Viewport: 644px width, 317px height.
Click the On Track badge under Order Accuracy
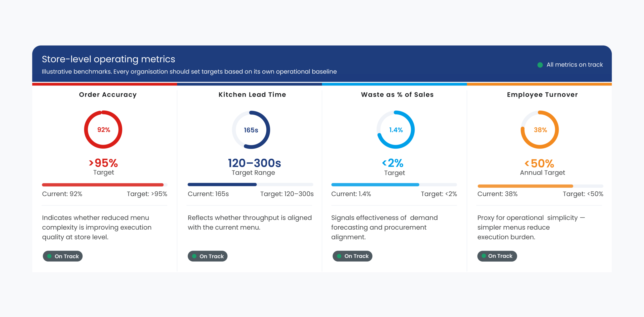63,256
